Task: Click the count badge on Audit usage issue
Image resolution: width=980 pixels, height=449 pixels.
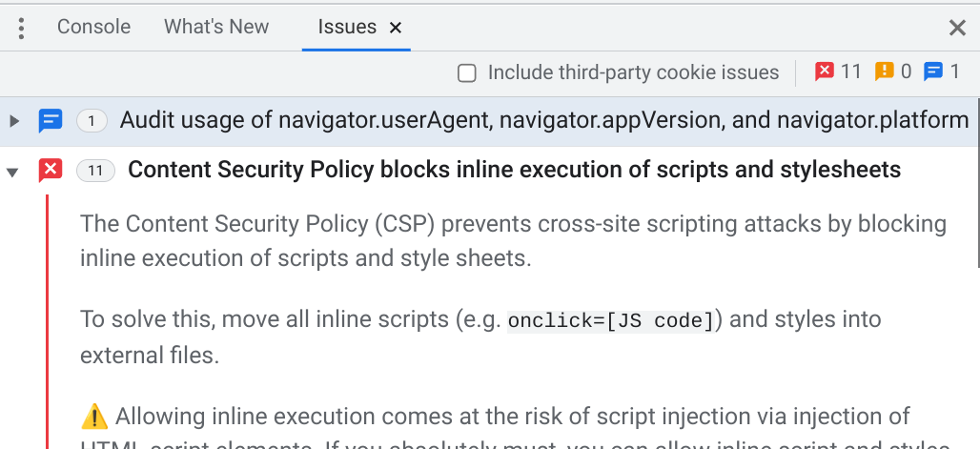Action: (92, 121)
